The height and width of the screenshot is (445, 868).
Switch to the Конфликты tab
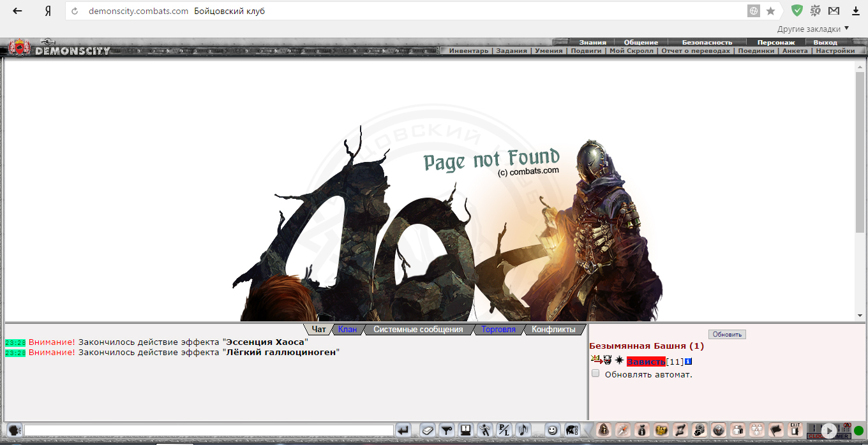553,330
